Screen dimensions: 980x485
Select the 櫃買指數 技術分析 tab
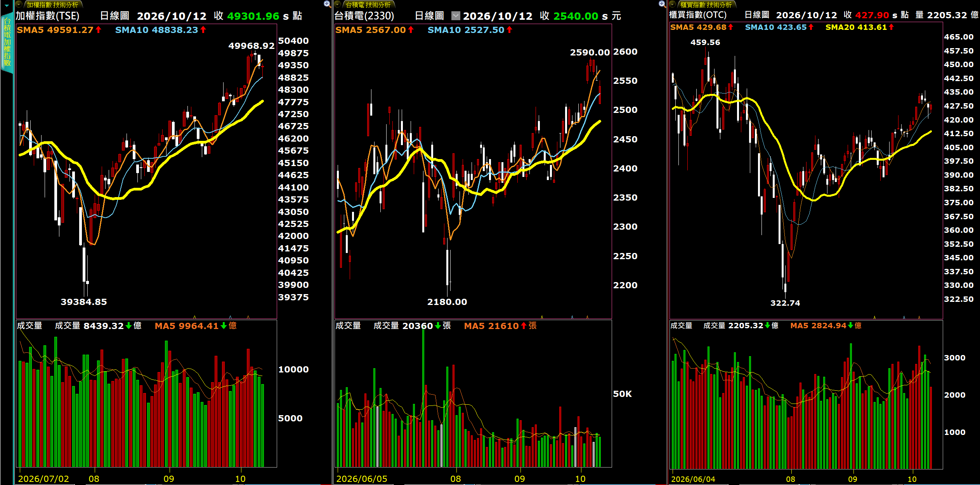[706, 5]
